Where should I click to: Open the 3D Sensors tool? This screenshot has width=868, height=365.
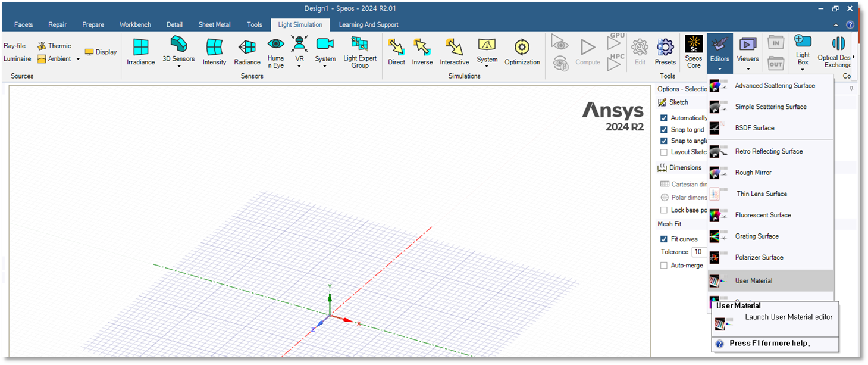coord(179,51)
